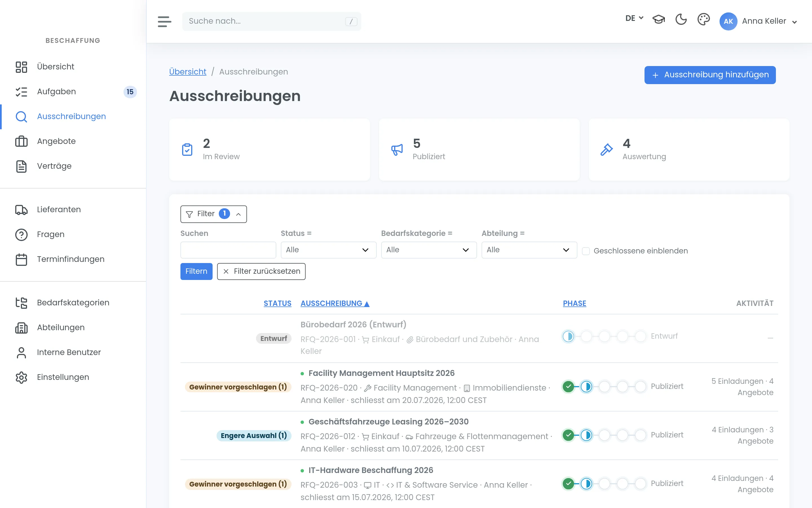Enable Geschlossene einblenden checkbox
This screenshot has height=508, width=812.
[x=586, y=251]
